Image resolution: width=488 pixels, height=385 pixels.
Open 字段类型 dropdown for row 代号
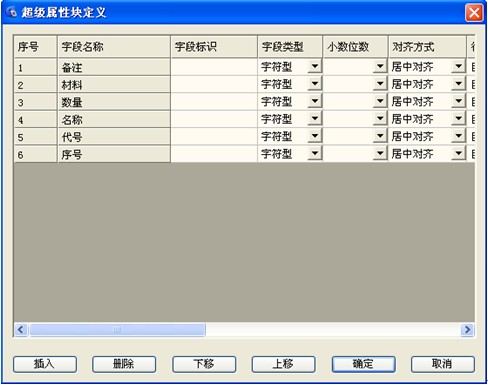pyautogui.click(x=315, y=136)
